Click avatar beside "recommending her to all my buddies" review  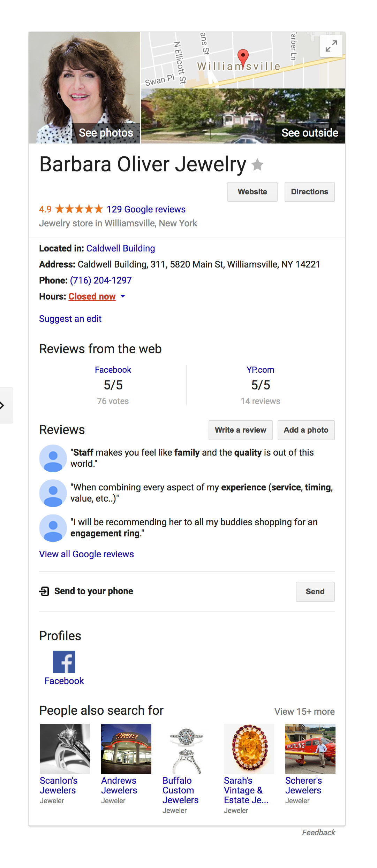53,528
